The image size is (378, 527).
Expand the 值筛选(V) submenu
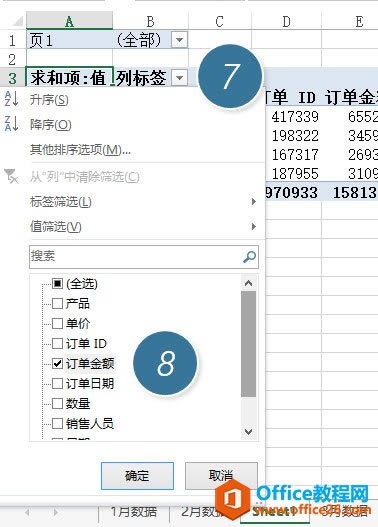click(143, 227)
